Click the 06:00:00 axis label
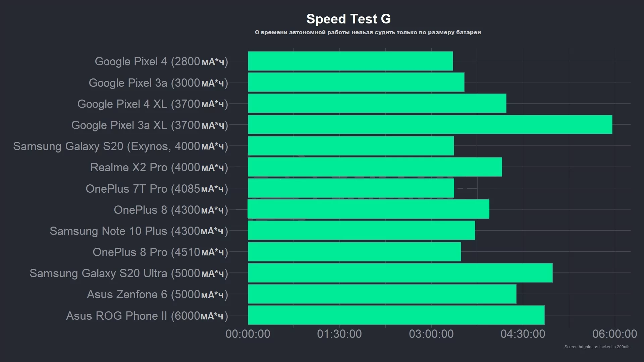This screenshot has width=644, height=362. click(614, 334)
